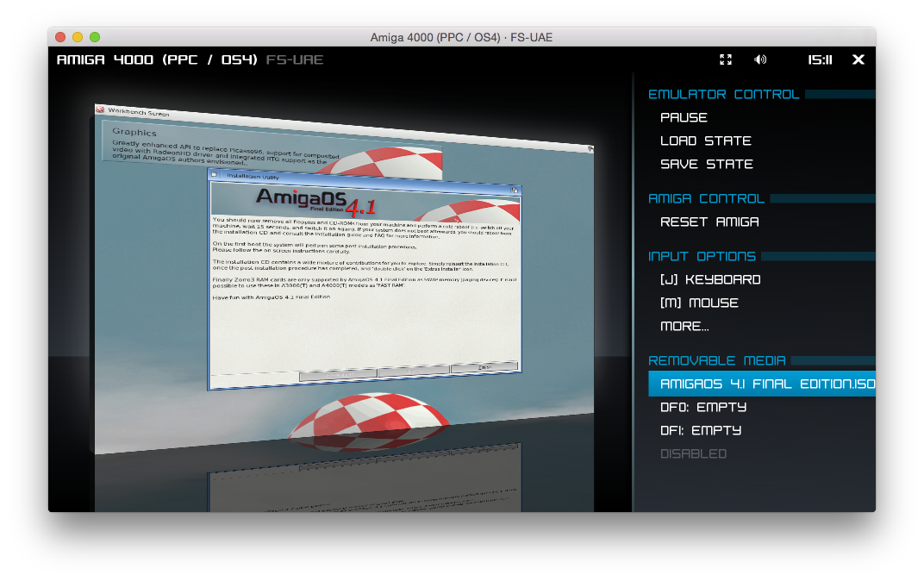Viewport: 924px width, 581px height.
Task: Open More... input options
Action: 684,326
